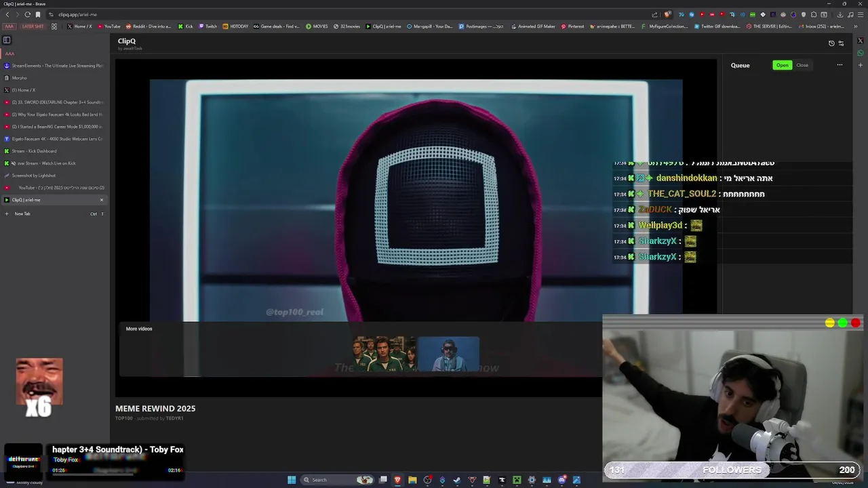
Task: Unmute the zvai Stream tab via its speaker icon
Action: click(x=14, y=163)
